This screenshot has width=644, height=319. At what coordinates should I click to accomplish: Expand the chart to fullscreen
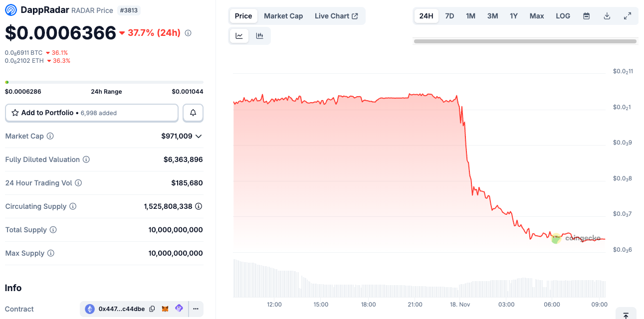pos(627,15)
